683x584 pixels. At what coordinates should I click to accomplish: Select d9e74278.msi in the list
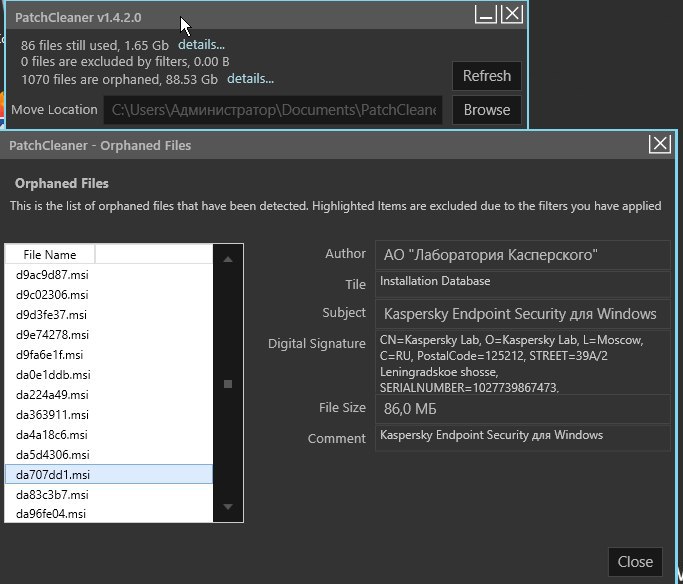[108, 335]
